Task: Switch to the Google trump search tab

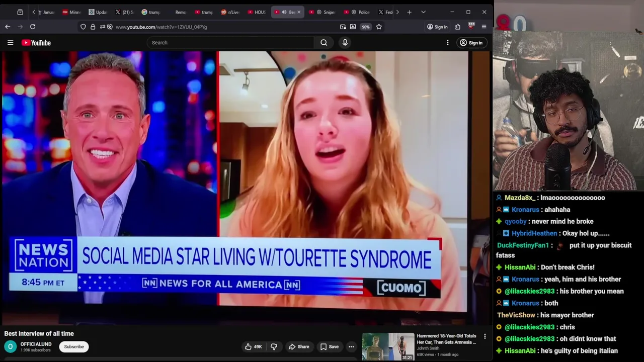Action: point(151,12)
